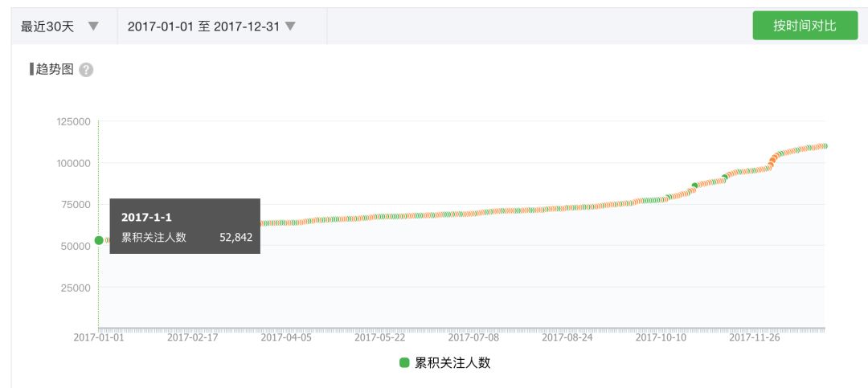
Task: Click the 25000 y-axis label
Action: click(x=76, y=288)
